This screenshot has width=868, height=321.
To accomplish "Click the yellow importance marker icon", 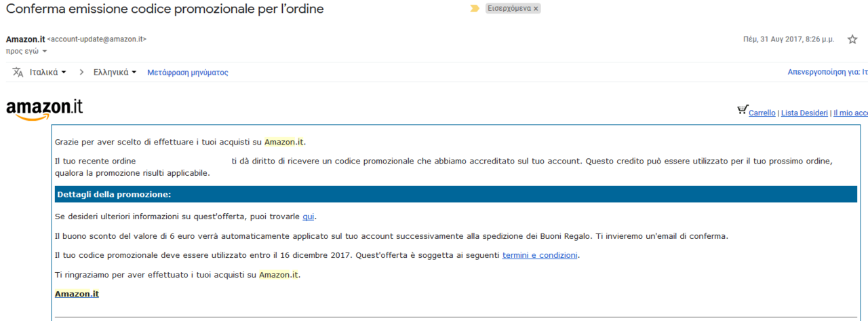I will tap(475, 9).
